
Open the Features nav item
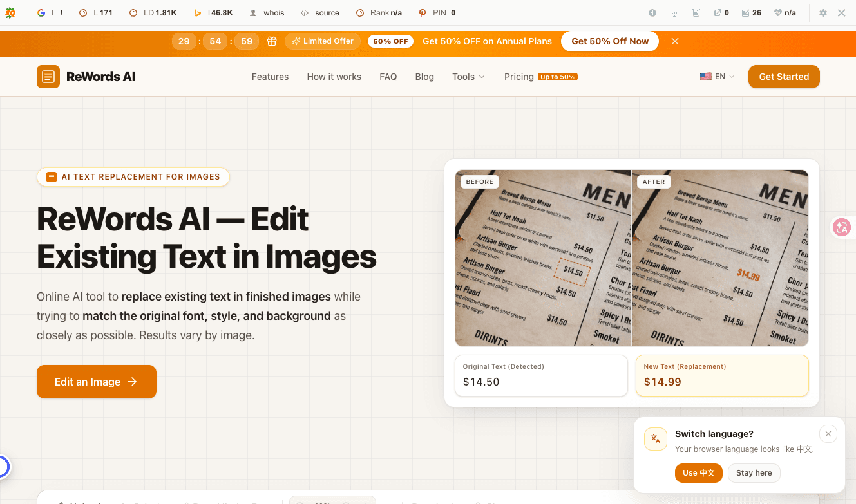coord(270,77)
